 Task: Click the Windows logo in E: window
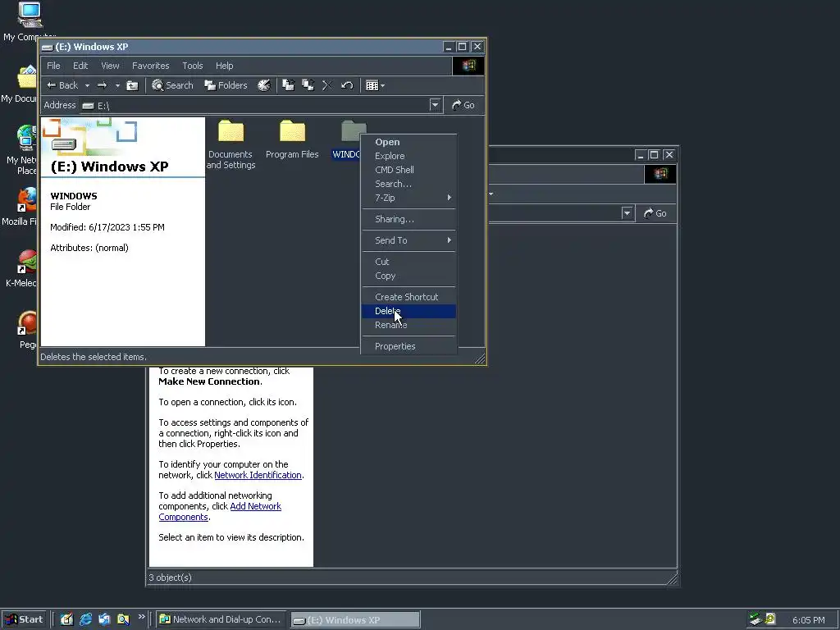[x=468, y=66]
